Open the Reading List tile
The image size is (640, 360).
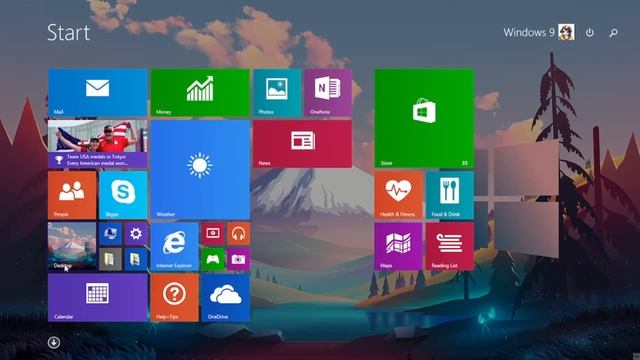(x=450, y=246)
